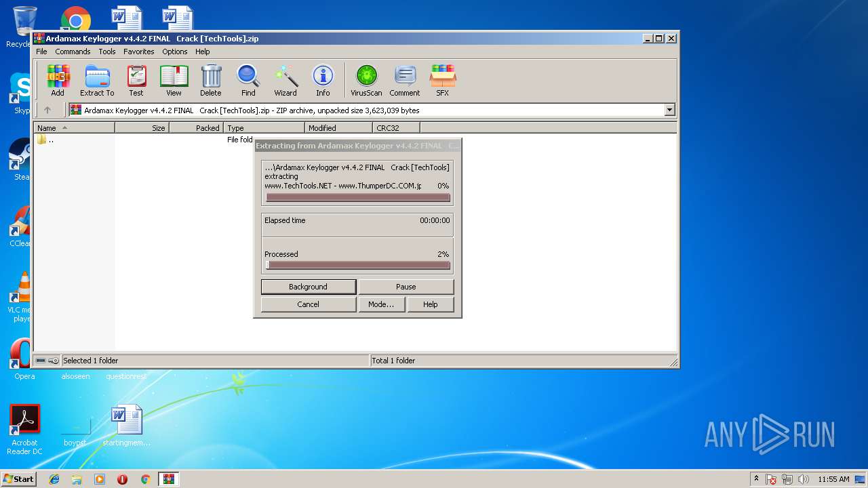868x488 pixels.
Task: Sort by the Modified column header
Action: tap(338, 127)
